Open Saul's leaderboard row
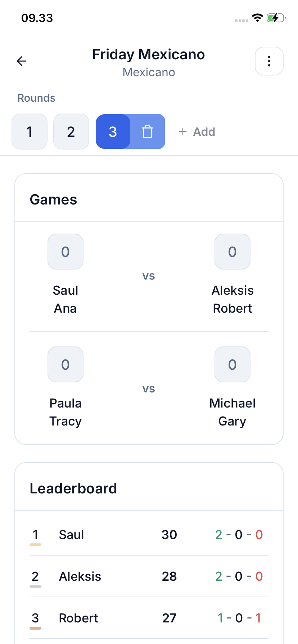 coord(149,535)
